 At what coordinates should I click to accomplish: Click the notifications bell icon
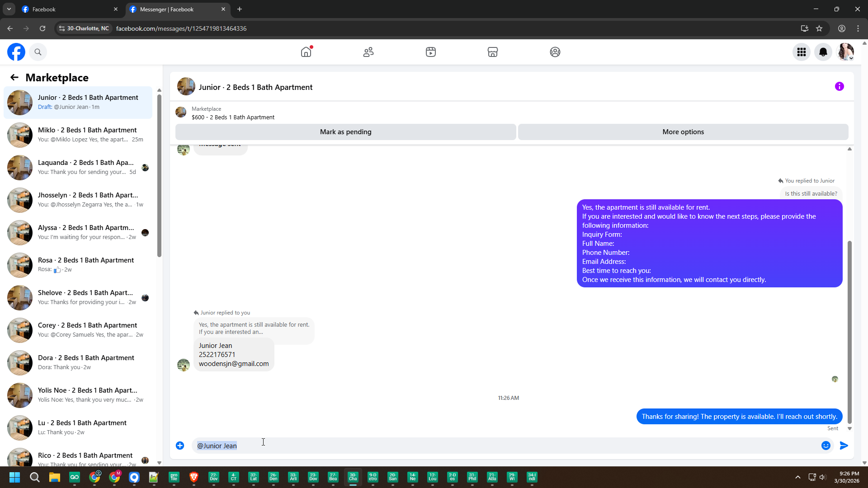823,52
